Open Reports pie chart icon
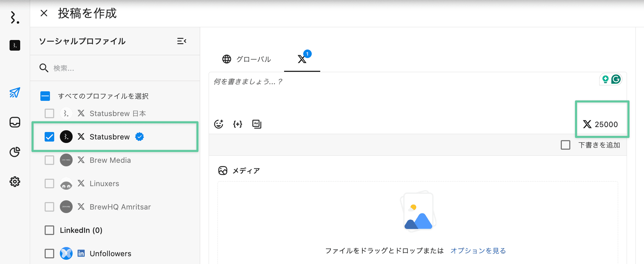644x264 pixels. pyautogui.click(x=15, y=152)
